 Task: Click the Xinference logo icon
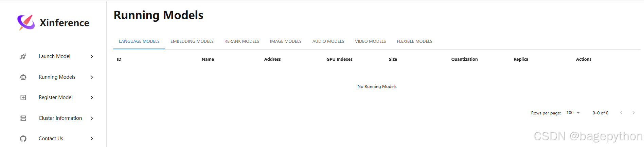click(26, 22)
